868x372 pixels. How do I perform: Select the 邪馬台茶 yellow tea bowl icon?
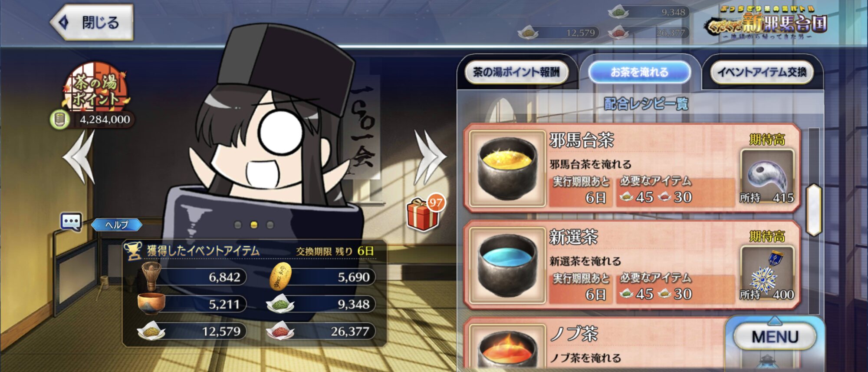coord(507,168)
